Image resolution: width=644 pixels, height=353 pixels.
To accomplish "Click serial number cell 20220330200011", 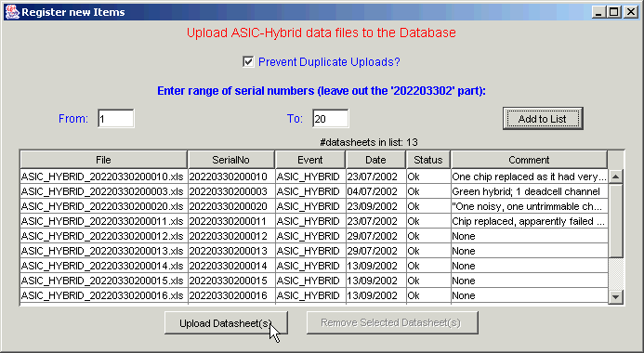I will click(231, 221).
